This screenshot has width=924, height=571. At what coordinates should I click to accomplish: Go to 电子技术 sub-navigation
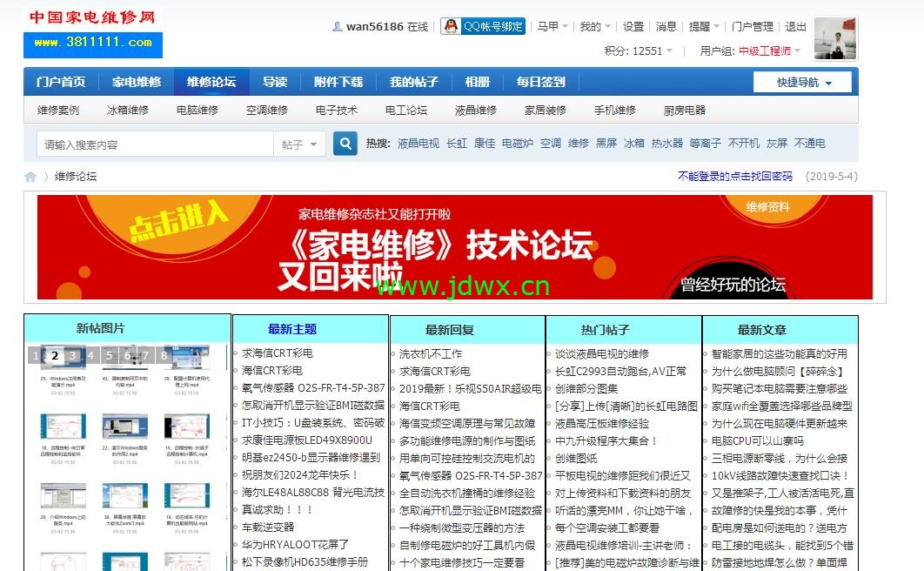tap(337, 111)
